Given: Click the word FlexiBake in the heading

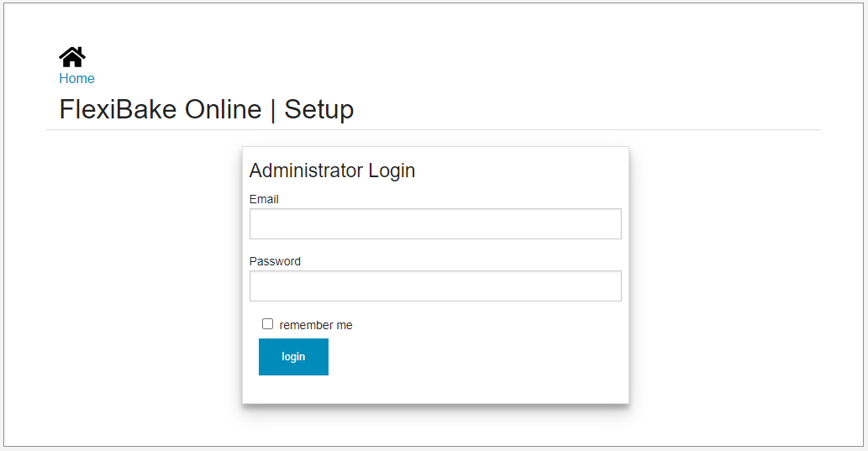Looking at the screenshot, I should point(118,109).
